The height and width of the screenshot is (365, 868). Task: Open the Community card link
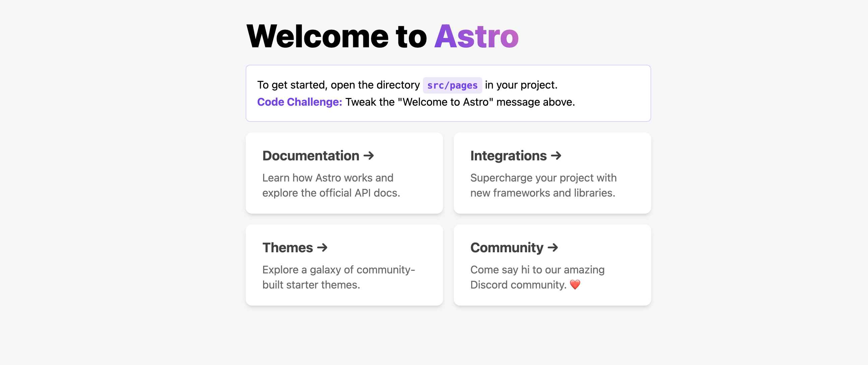[x=552, y=265]
